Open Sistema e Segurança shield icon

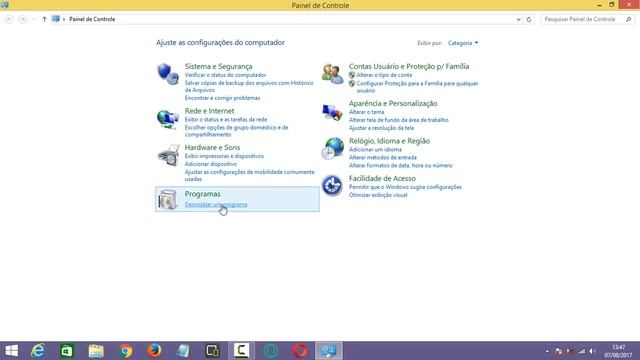point(168,73)
